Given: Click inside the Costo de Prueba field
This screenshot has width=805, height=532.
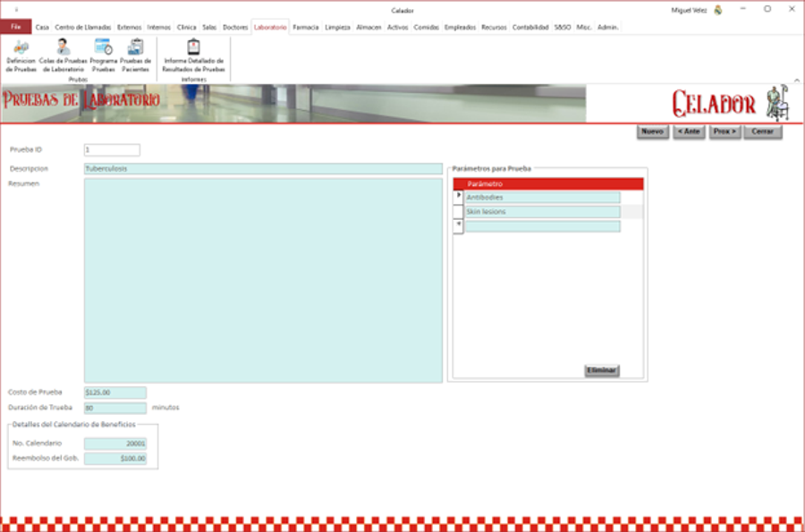Looking at the screenshot, I should (114, 390).
